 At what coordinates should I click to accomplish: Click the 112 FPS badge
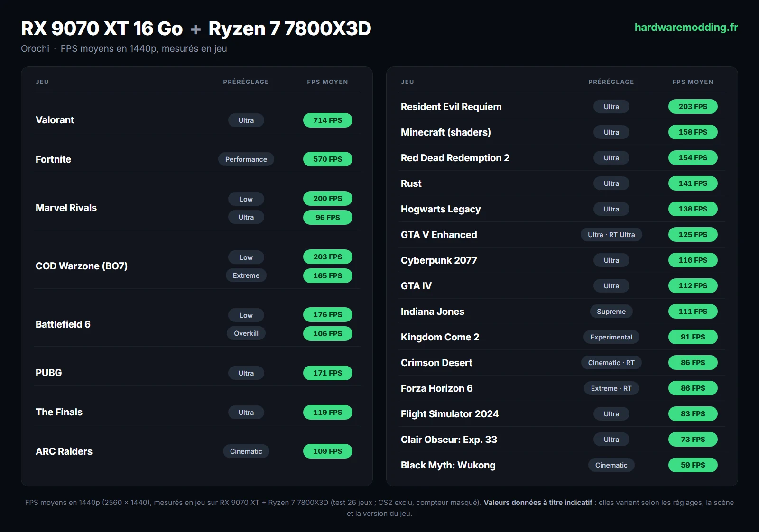(693, 286)
